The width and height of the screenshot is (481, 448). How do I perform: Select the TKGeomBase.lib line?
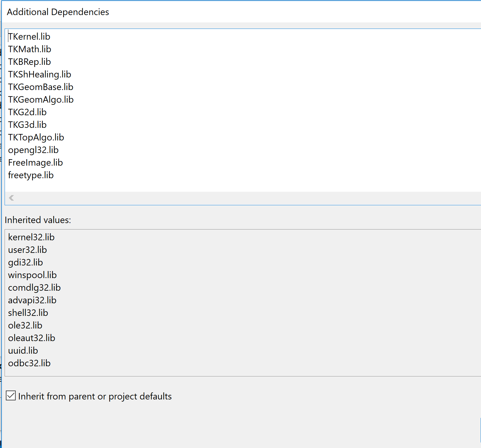[x=41, y=87]
